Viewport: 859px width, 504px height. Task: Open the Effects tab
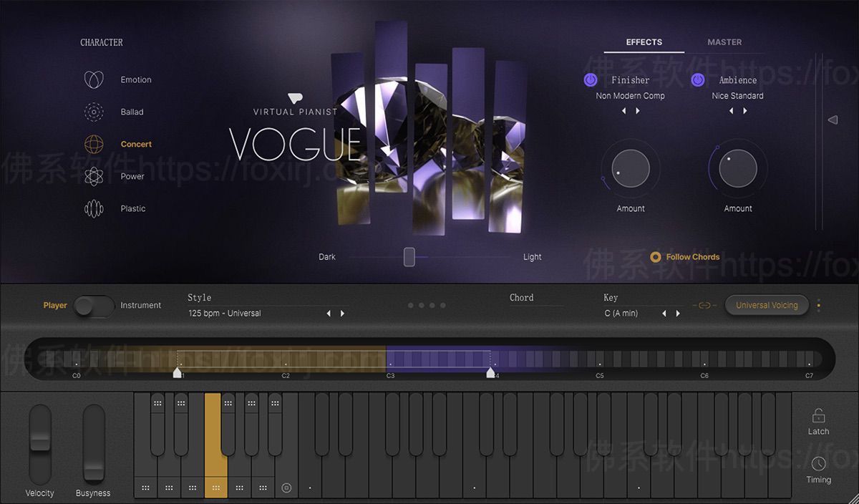click(644, 42)
